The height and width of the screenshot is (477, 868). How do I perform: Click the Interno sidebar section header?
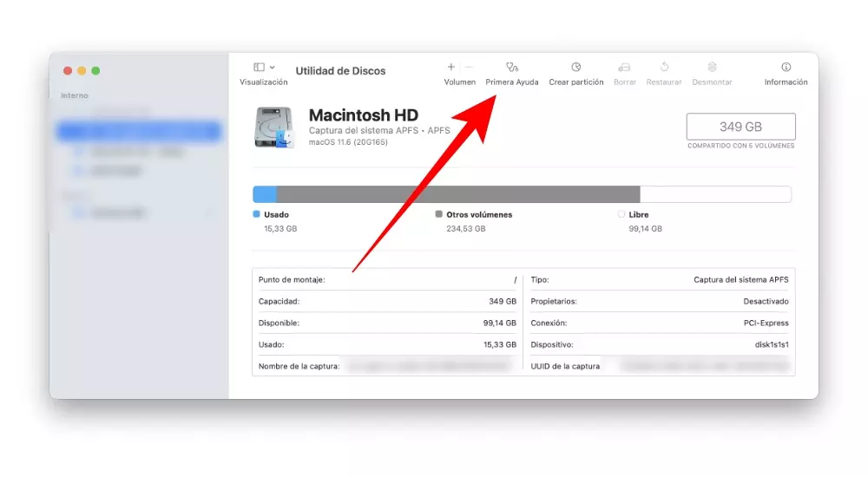pyautogui.click(x=75, y=95)
